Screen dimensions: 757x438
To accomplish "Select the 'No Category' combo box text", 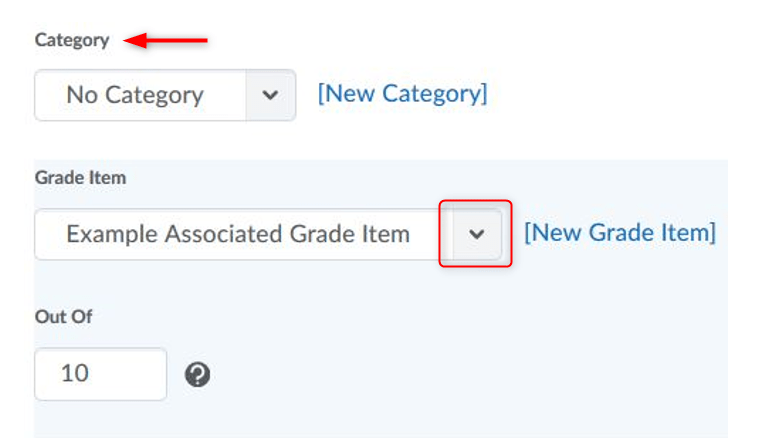I will [x=135, y=95].
